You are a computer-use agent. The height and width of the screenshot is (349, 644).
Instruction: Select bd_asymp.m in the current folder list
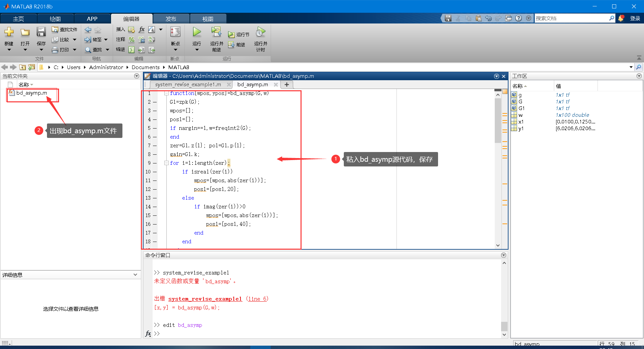point(32,93)
